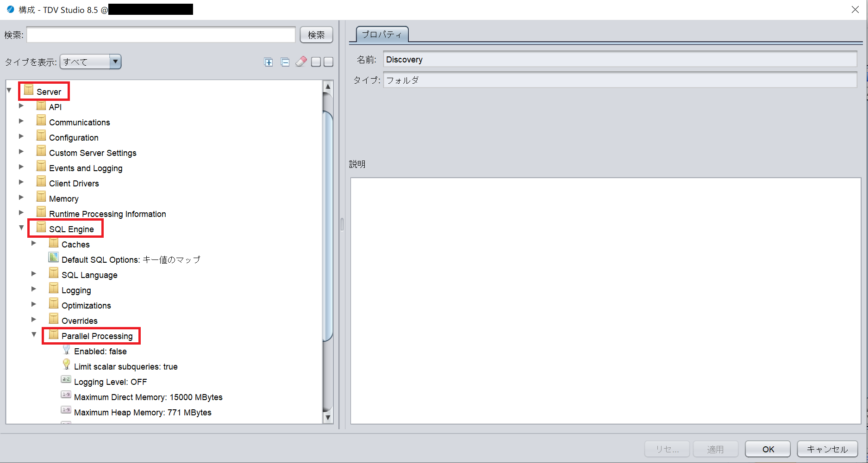Screen dimensions: 868x463
Task: Click the a-z icon for Logging Level
Action: click(66, 379)
